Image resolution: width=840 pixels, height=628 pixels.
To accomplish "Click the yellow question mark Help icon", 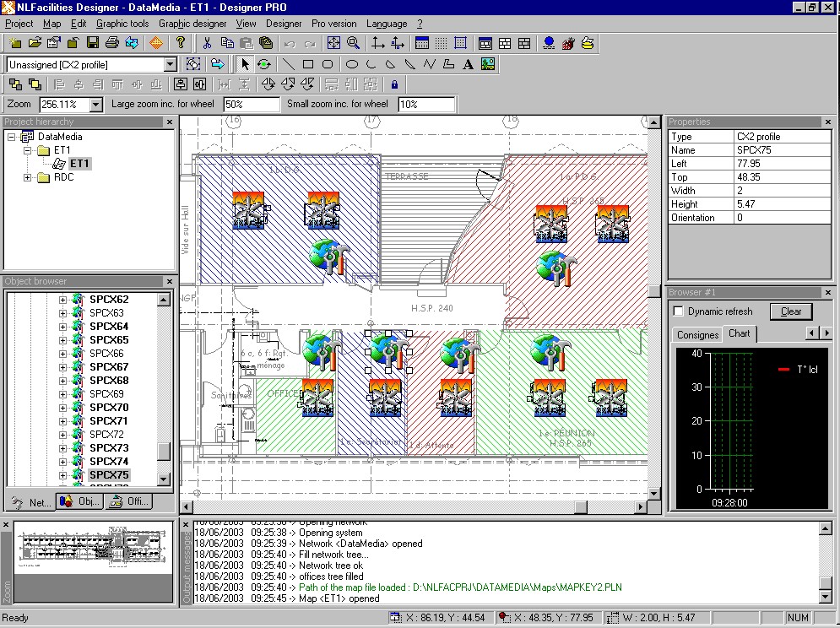I will click(180, 43).
